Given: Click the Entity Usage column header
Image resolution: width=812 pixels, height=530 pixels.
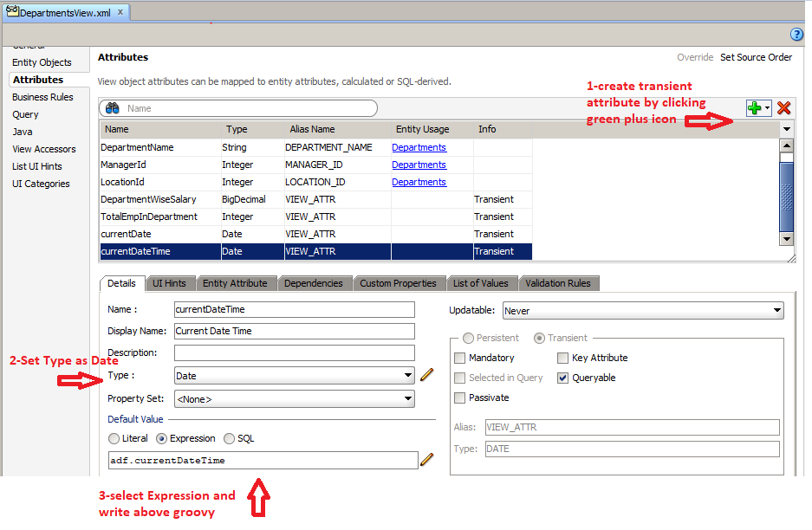Looking at the screenshot, I should [432, 129].
